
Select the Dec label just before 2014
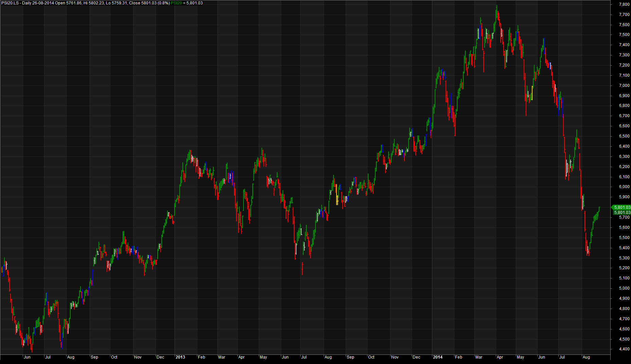[416, 357]
